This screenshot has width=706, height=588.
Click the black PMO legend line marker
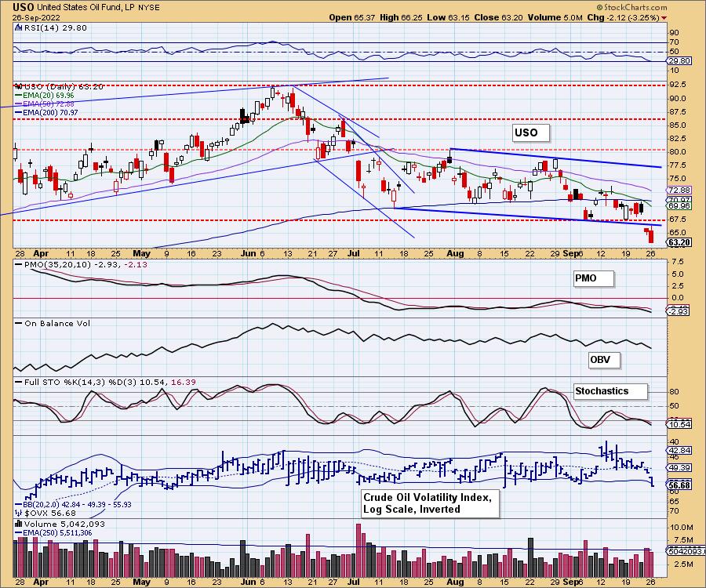point(19,264)
